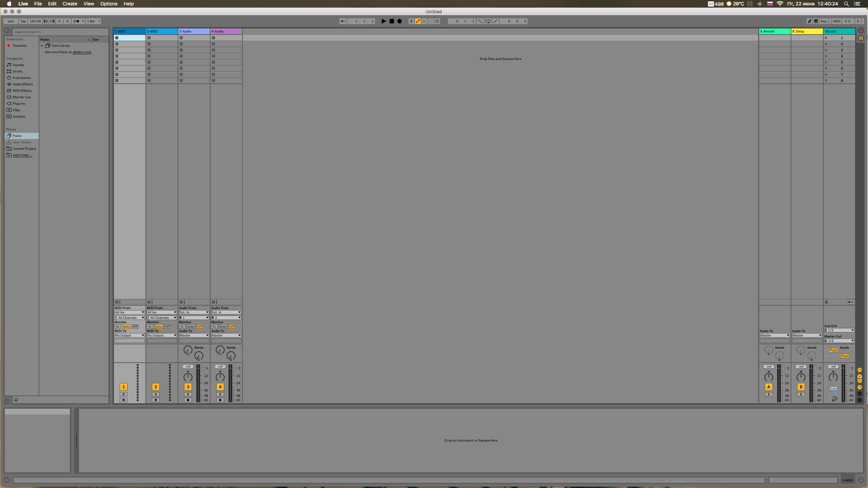Open the View menu in the menu bar

click(x=88, y=4)
